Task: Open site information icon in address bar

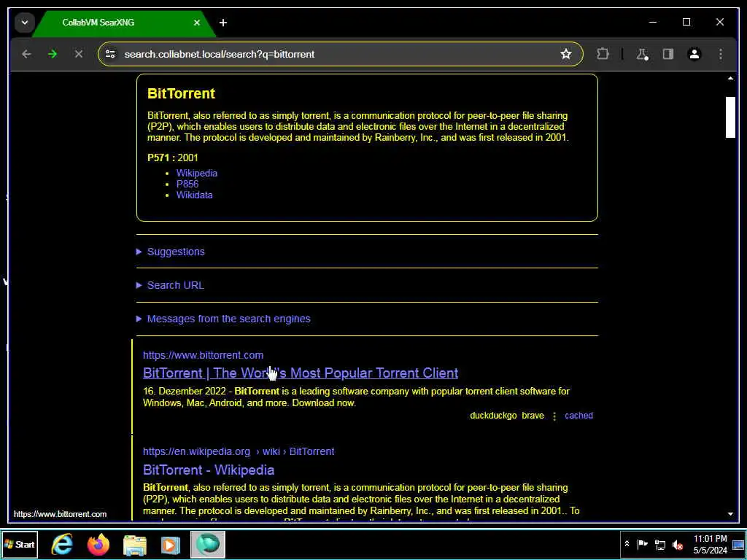Action: [x=111, y=54]
